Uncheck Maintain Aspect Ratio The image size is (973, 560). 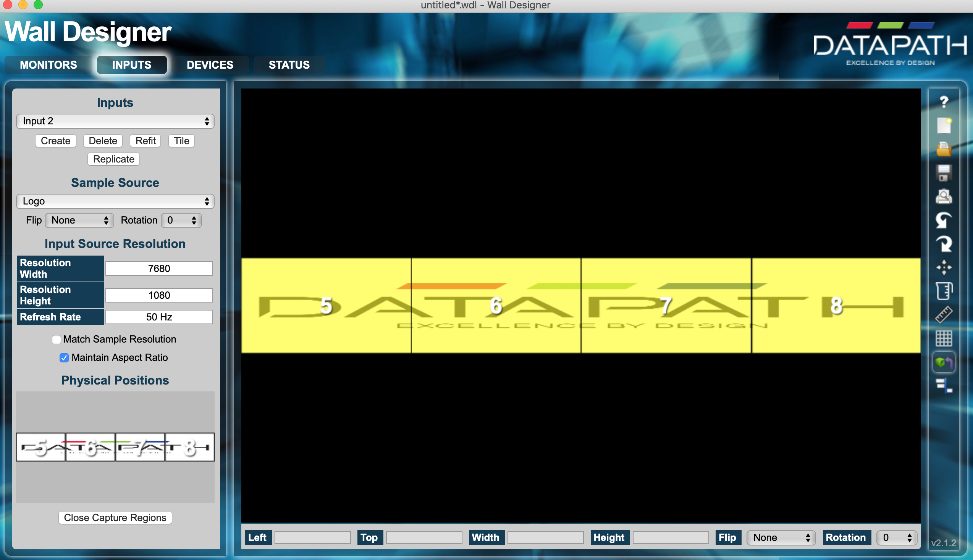(64, 358)
